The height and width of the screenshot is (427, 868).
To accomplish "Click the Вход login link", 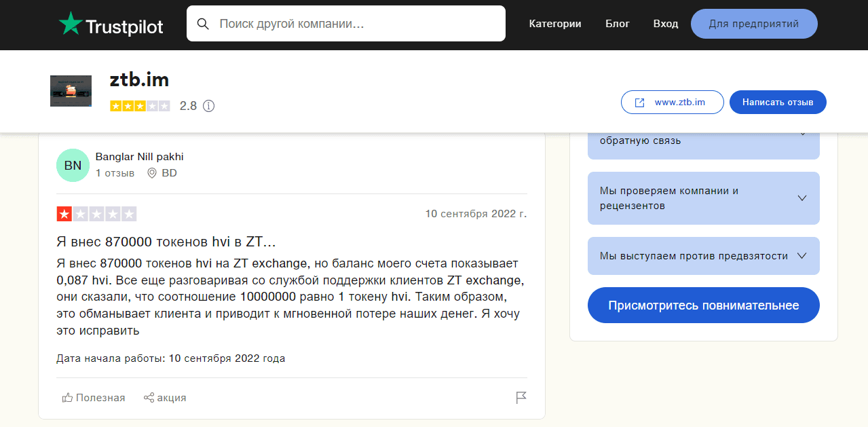I will pos(666,24).
